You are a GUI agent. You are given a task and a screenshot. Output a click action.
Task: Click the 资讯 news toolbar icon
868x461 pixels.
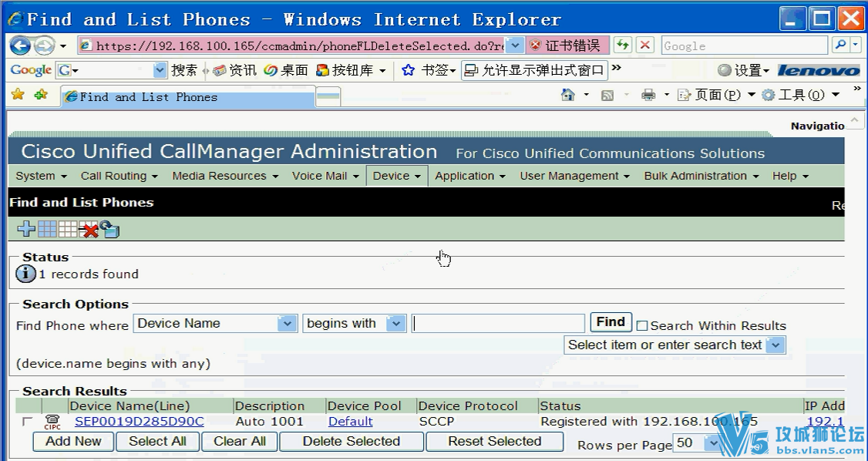pyautogui.click(x=234, y=70)
